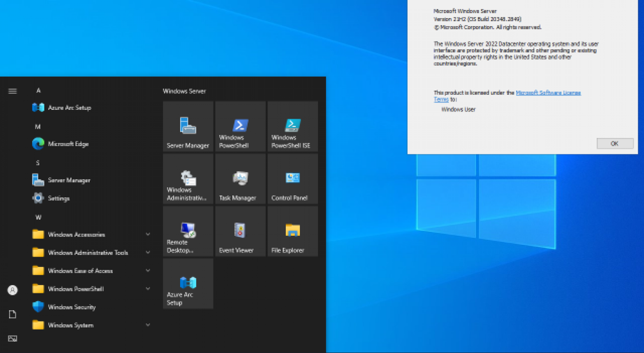Expand the Windows System folder chevron
The height and width of the screenshot is (353, 644).
tap(148, 325)
